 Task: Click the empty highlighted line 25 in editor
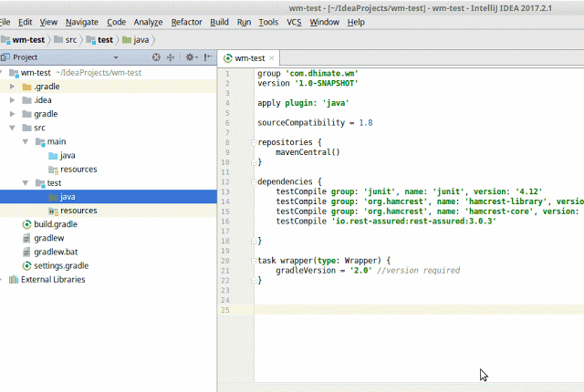pyautogui.click(x=419, y=310)
